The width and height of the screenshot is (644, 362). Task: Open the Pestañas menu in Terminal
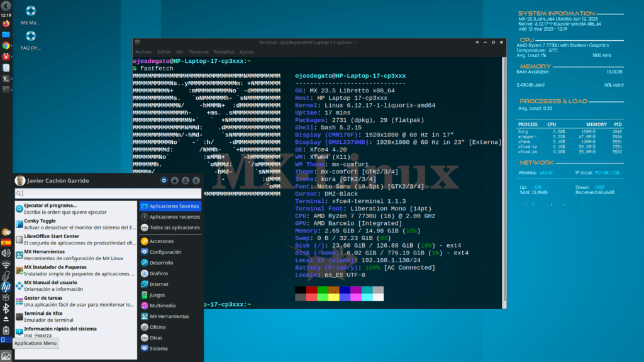tap(224, 52)
